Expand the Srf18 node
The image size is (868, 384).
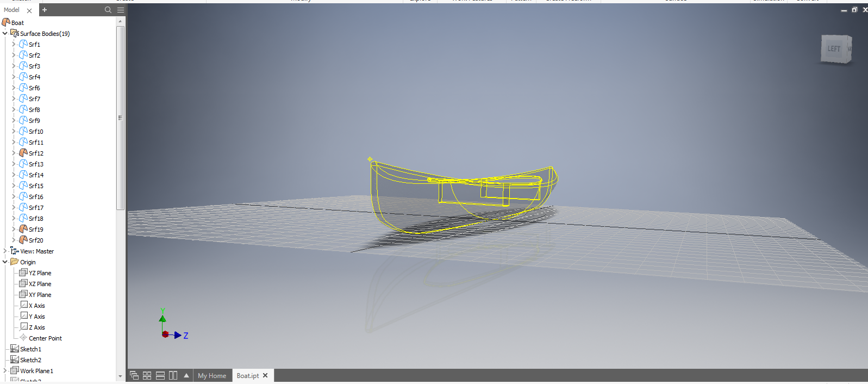(x=14, y=218)
